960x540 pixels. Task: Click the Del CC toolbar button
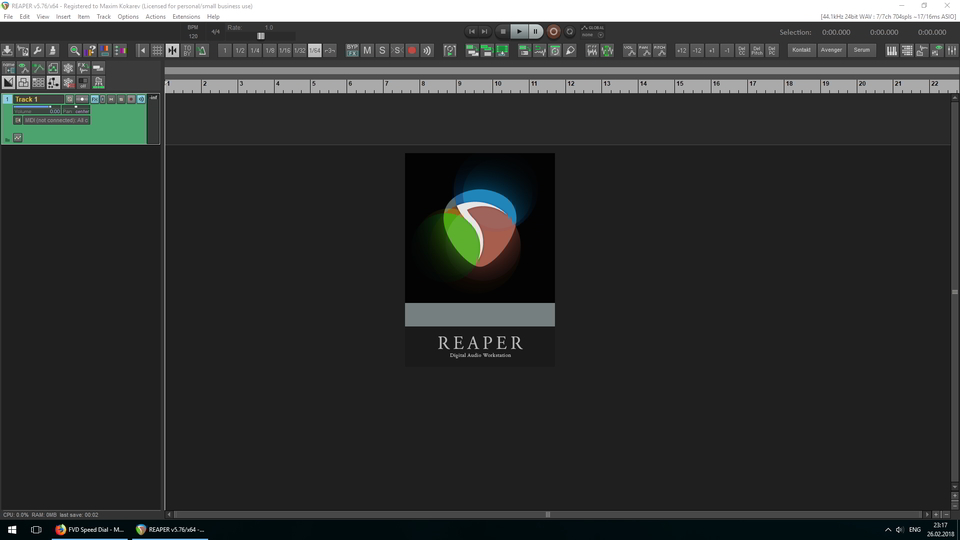point(741,50)
